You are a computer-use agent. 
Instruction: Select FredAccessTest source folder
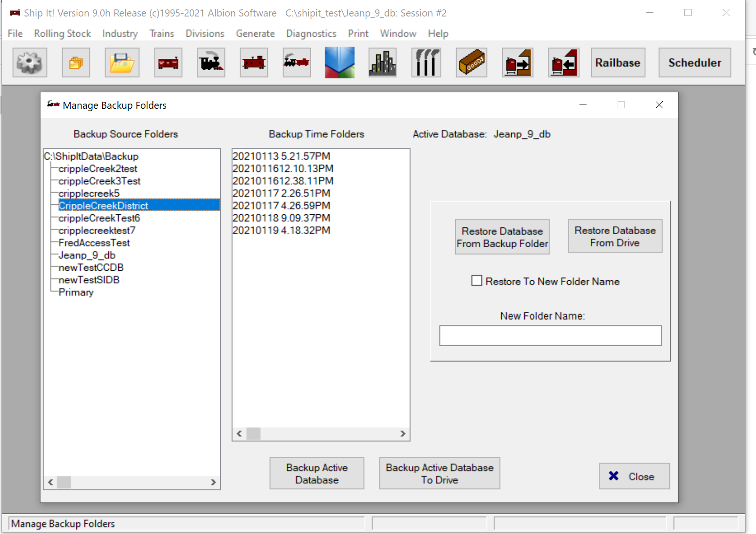(94, 243)
